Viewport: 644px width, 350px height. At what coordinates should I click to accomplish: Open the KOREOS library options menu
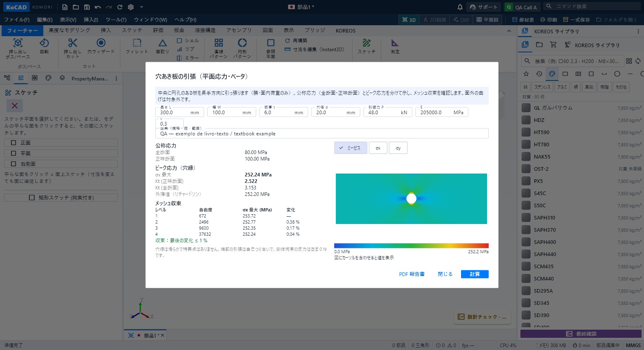tap(638, 31)
